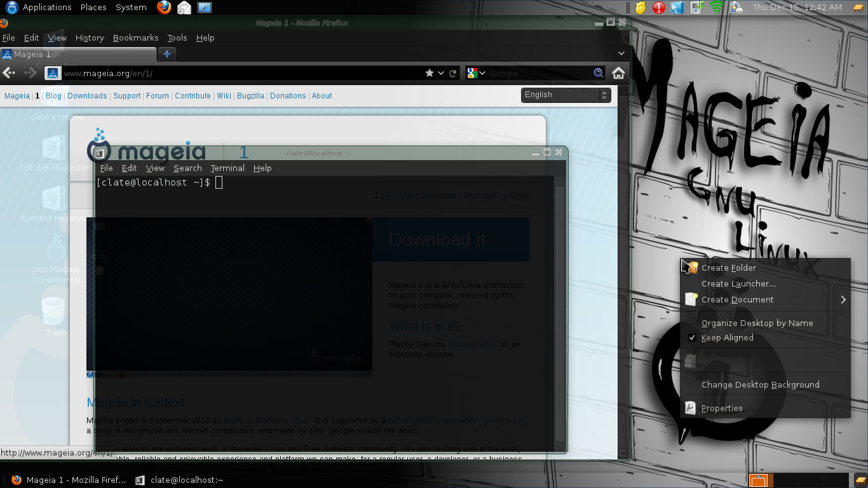Open the Places menu
This screenshot has width=868, height=488.
(x=93, y=8)
